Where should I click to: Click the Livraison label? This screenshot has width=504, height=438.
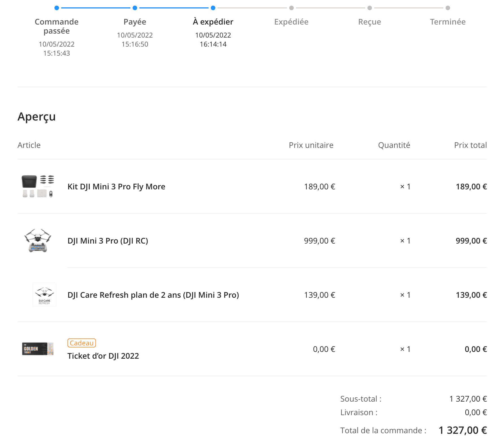(x=359, y=412)
